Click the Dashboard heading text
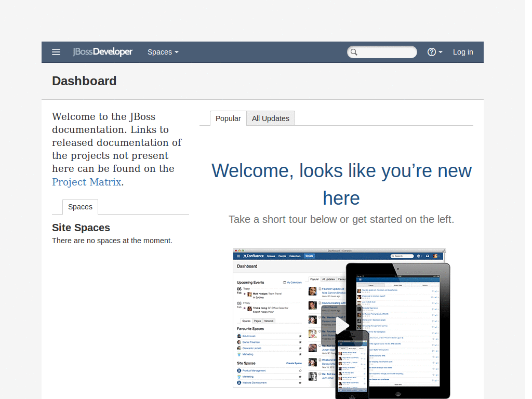The width and height of the screenshot is (532, 399). click(x=84, y=81)
